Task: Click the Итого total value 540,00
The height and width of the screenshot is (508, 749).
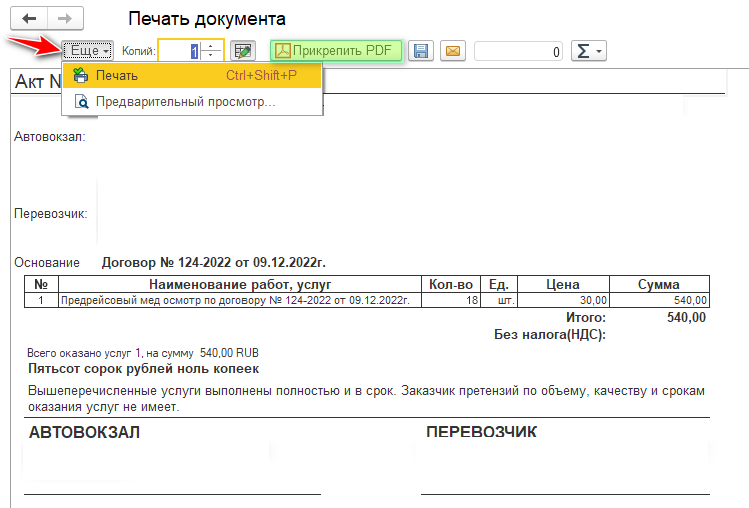Action: pyautogui.click(x=686, y=317)
